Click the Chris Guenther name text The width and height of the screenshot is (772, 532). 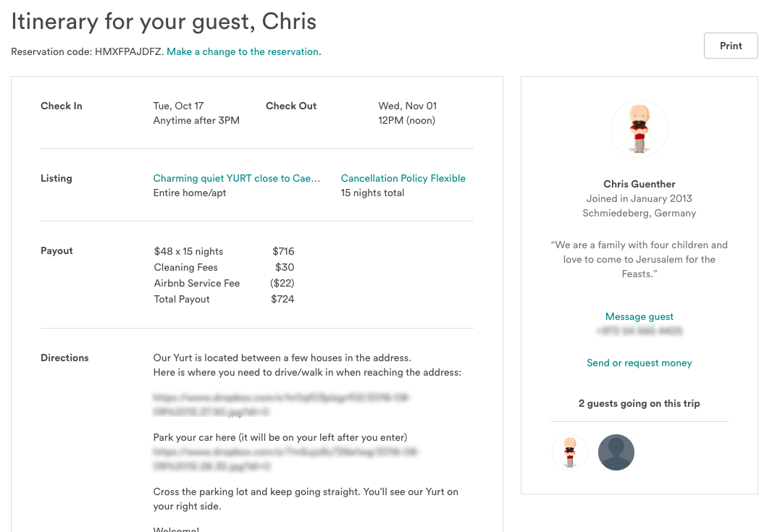point(639,184)
